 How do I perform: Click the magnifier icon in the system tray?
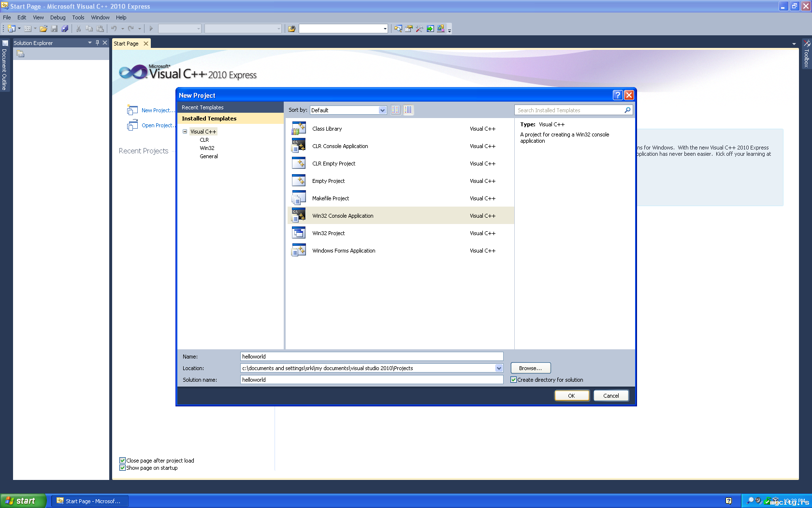pos(750,501)
